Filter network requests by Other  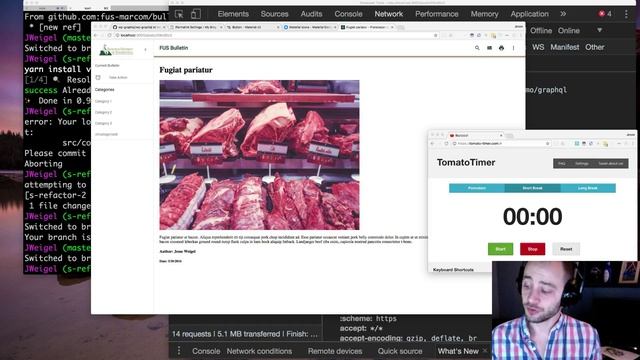coord(595,47)
